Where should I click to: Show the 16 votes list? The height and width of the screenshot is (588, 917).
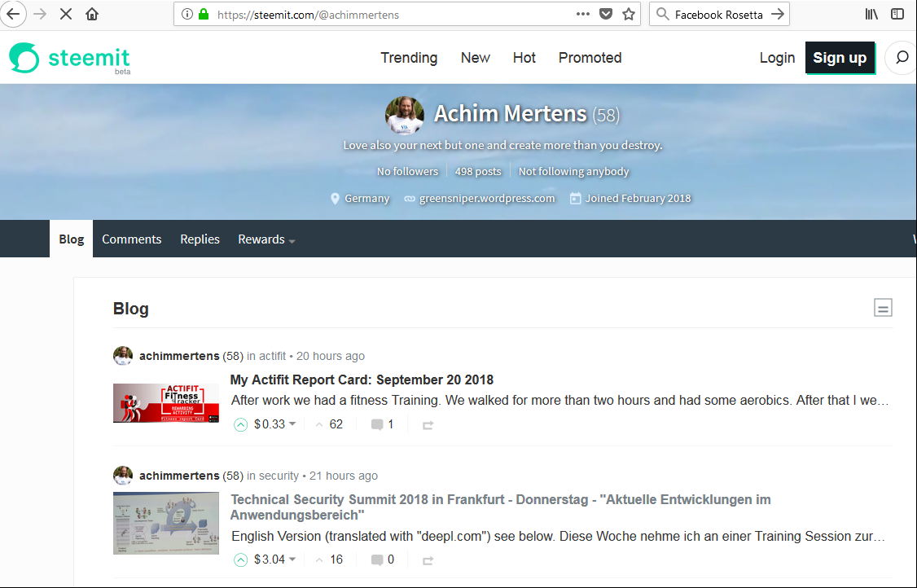329,559
